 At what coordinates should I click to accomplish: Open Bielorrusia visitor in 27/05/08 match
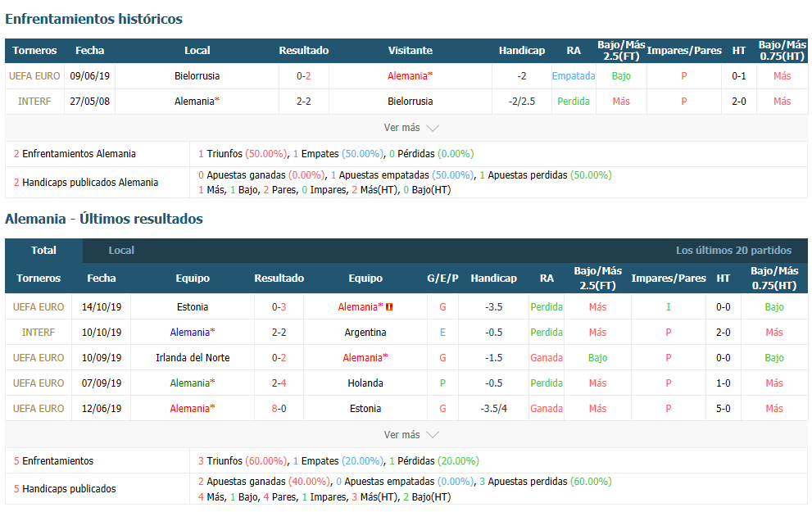(x=411, y=102)
